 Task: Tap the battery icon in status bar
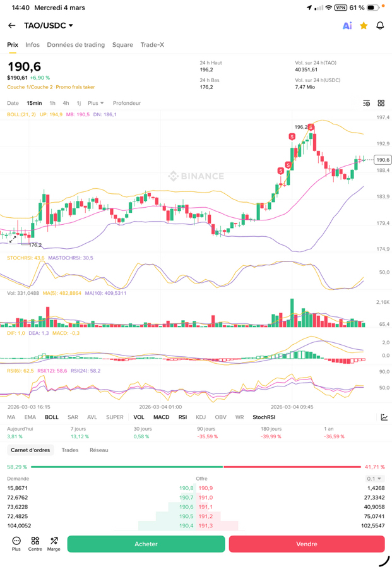(x=373, y=8)
